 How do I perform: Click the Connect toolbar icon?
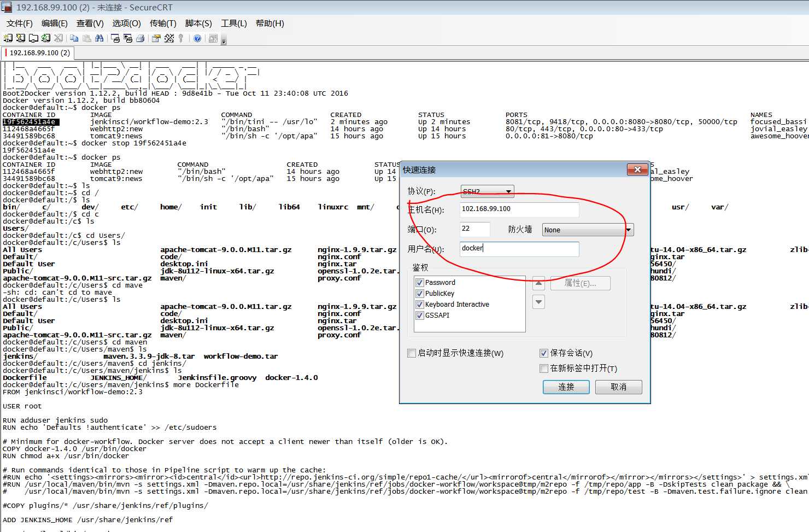coord(8,38)
